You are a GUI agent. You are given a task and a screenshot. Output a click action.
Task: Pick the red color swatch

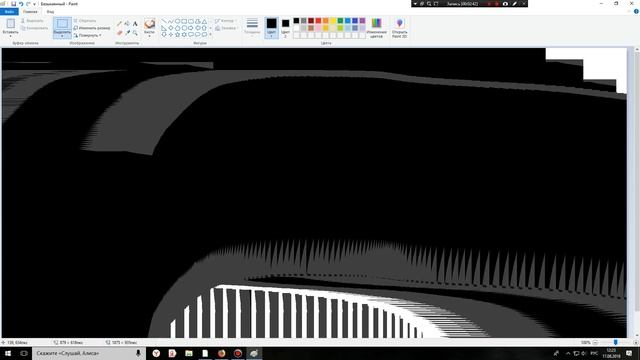[x=318, y=21]
